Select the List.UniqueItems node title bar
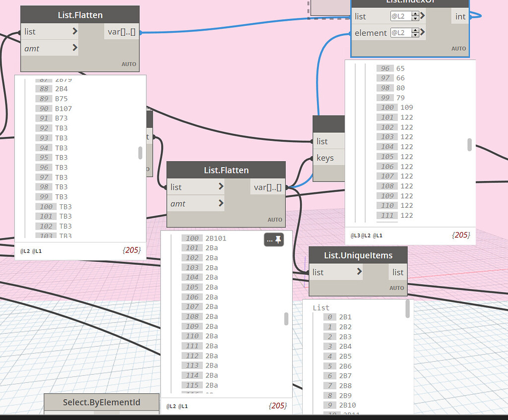508x420 pixels. (x=358, y=255)
